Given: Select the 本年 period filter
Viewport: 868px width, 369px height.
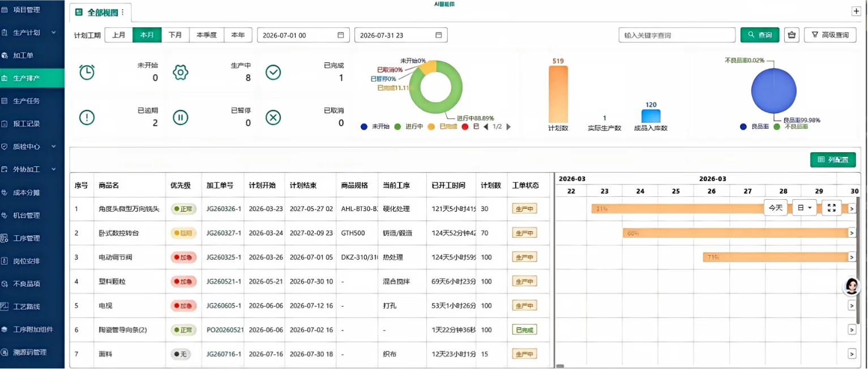Looking at the screenshot, I should tap(238, 35).
